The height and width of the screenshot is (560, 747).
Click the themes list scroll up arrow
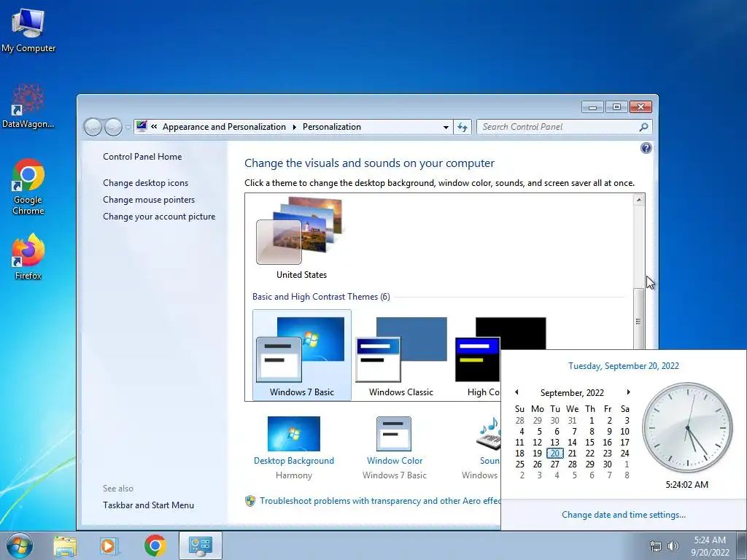(639, 200)
